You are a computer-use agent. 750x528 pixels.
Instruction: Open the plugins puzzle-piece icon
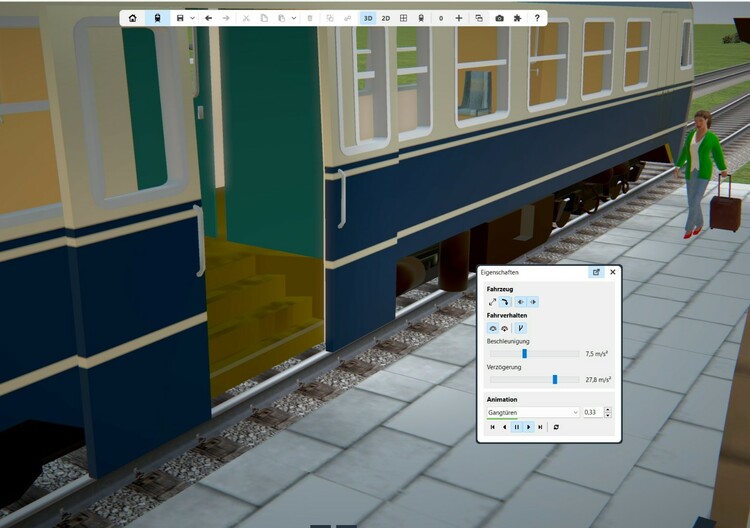[x=516, y=18]
